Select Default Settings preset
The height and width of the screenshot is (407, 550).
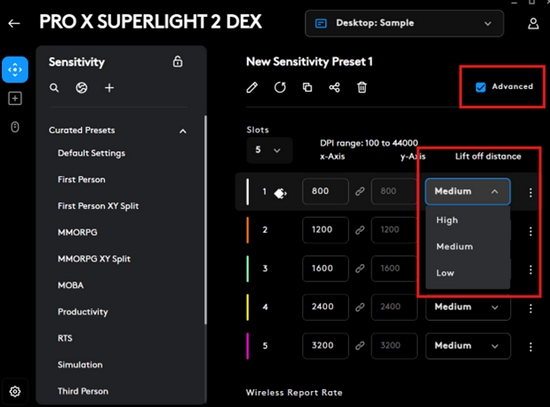91,153
